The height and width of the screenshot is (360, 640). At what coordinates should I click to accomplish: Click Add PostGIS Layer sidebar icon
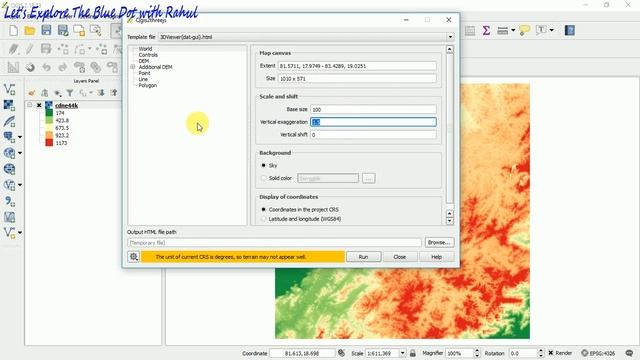coord(9,137)
